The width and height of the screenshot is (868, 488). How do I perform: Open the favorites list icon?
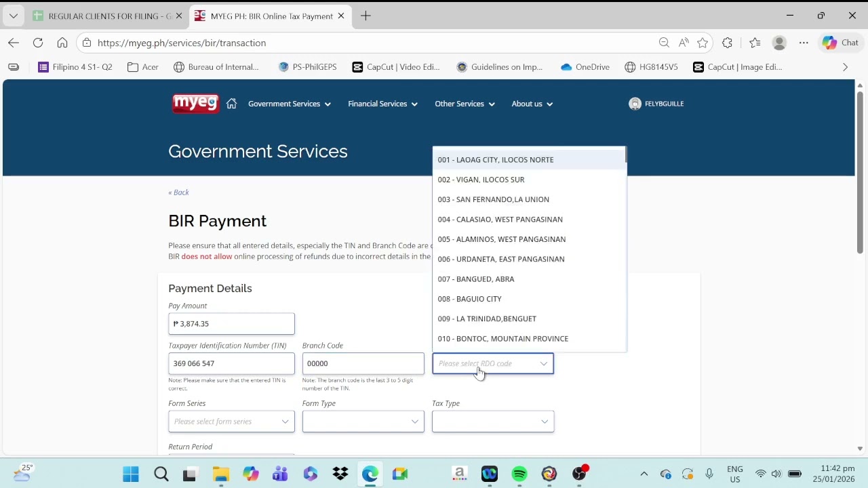click(755, 43)
